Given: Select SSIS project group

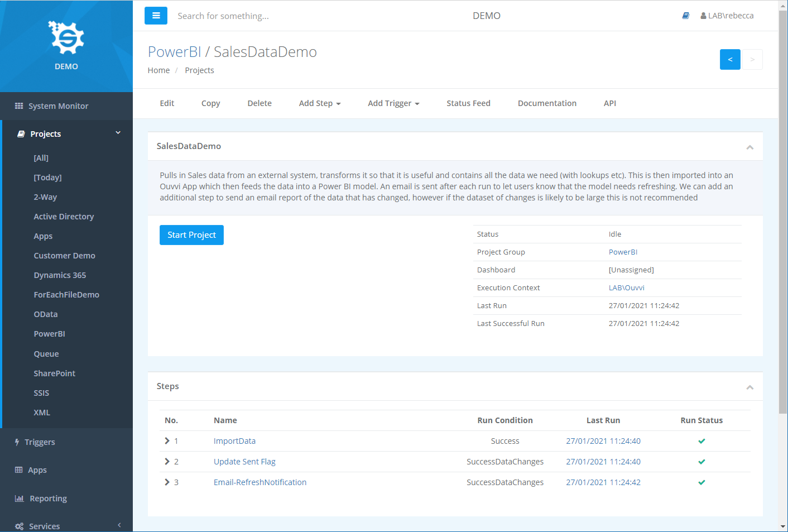Looking at the screenshot, I should coord(41,393).
